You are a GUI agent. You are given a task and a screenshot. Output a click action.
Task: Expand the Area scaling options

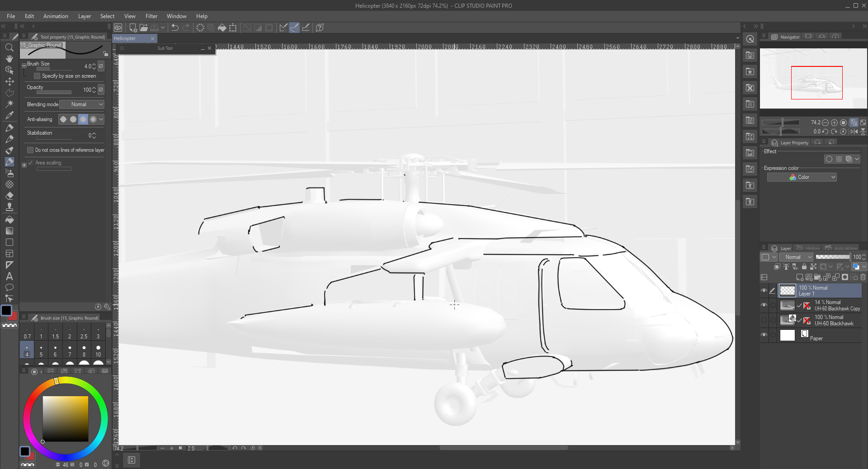[24, 165]
